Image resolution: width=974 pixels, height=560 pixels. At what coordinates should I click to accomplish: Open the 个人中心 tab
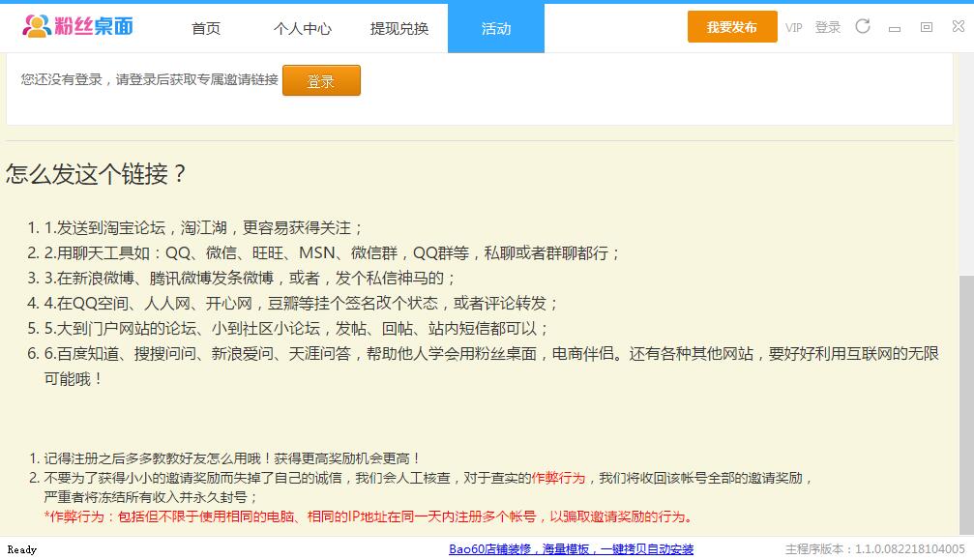(303, 28)
